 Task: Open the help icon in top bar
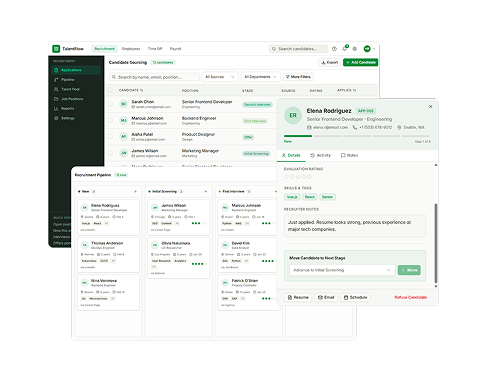pos(334,49)
